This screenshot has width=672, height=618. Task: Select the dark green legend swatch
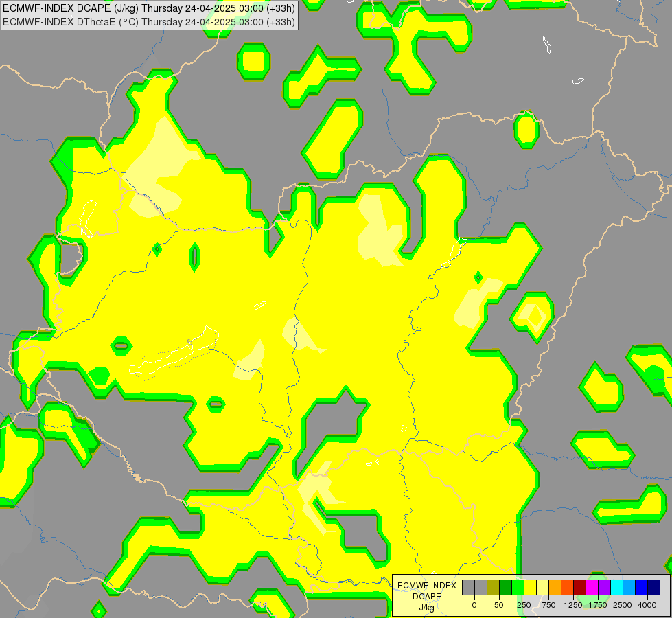[506, 588]
